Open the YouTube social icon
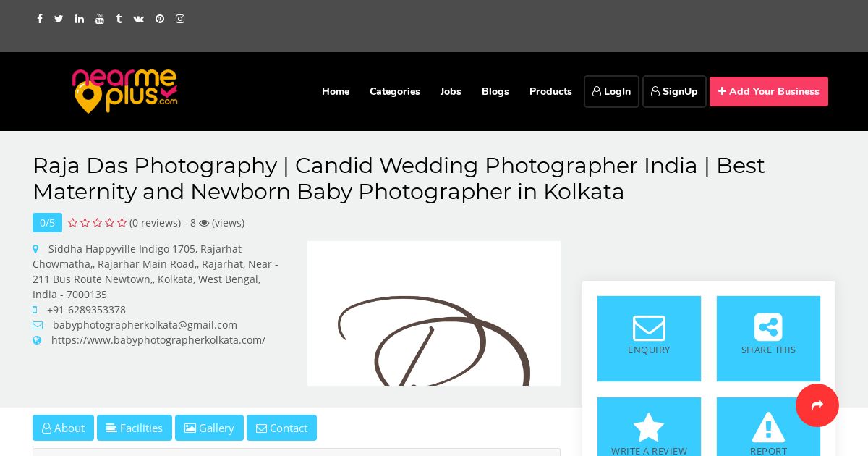 pyautogui.click(x=99, y=19)
